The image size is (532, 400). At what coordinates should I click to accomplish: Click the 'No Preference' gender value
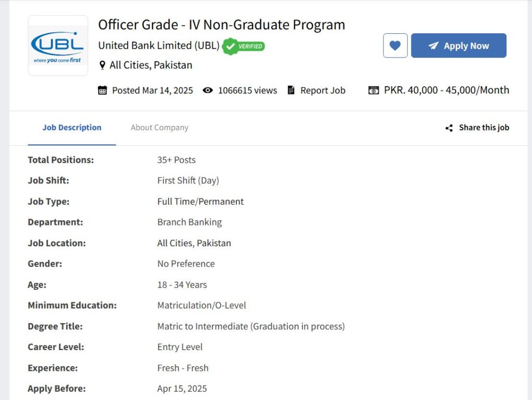(x=186, y=263)
